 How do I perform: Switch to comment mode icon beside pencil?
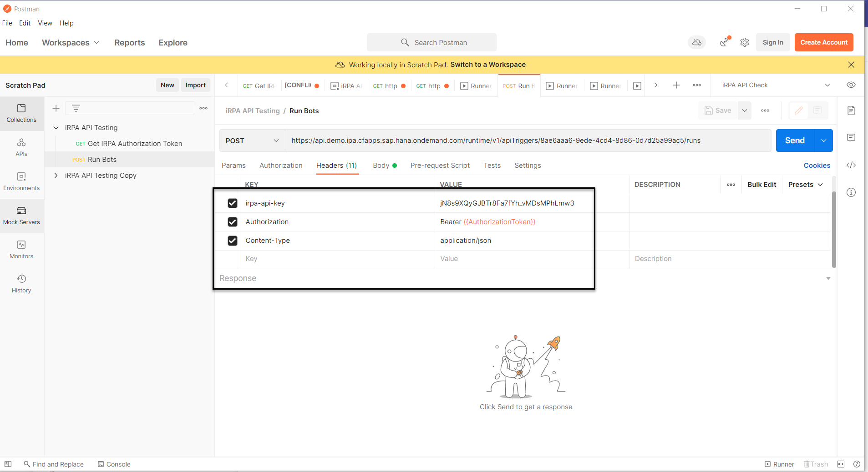[817, 110]
